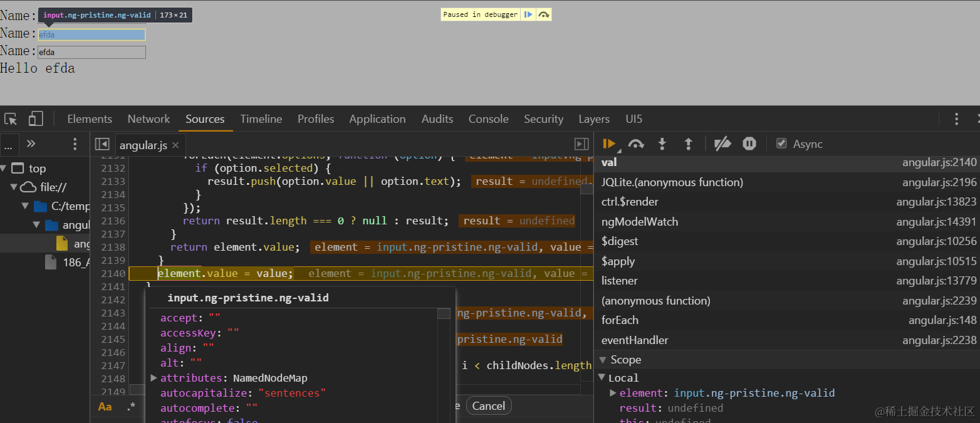Viewport: 980px width, 423px height.
Task: Focus the highlighted second Name input
Action: click(91, 34)
